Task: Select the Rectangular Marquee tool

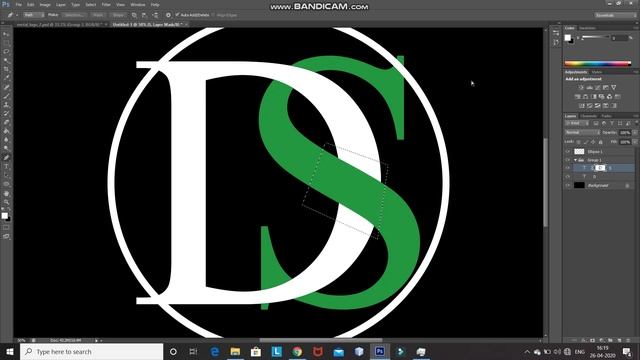Action: coord(6,43)
